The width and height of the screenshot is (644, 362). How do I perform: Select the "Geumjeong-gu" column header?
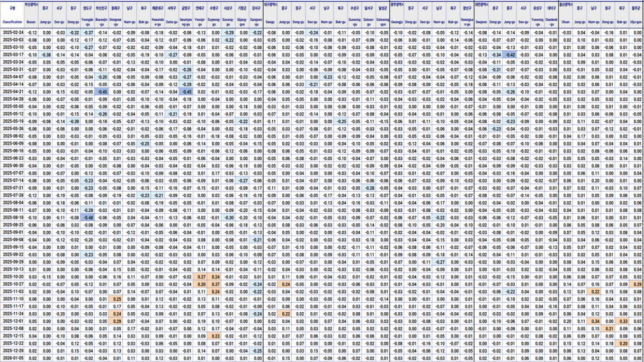point(186,22)
